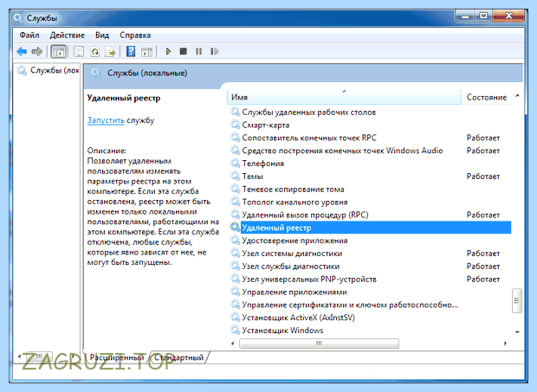Click the Back arrow toolbar icon
The height and width of the screenshot is (392, 537).
coord(22,52)
